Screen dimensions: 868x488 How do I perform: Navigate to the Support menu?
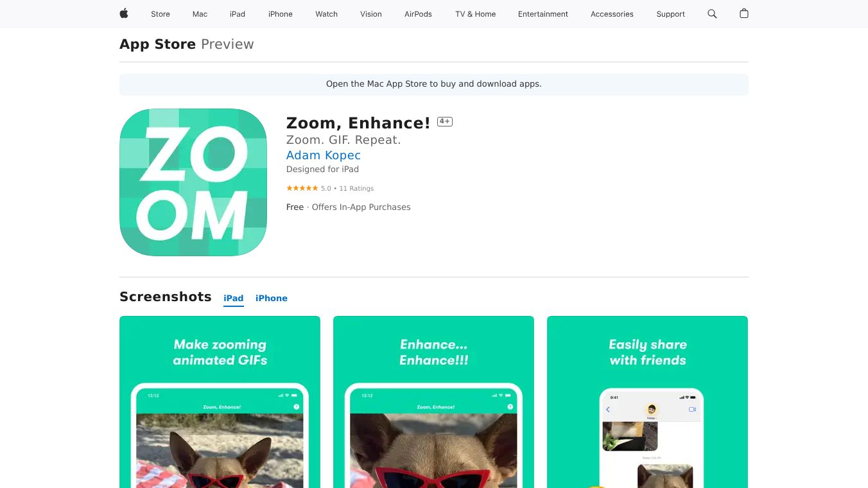point(670,14)
